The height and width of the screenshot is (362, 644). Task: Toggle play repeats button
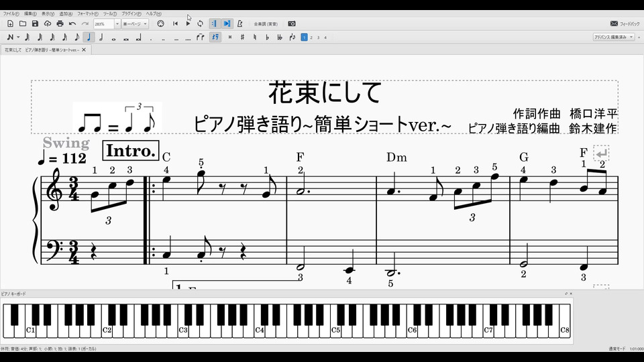tap(214, 24)
